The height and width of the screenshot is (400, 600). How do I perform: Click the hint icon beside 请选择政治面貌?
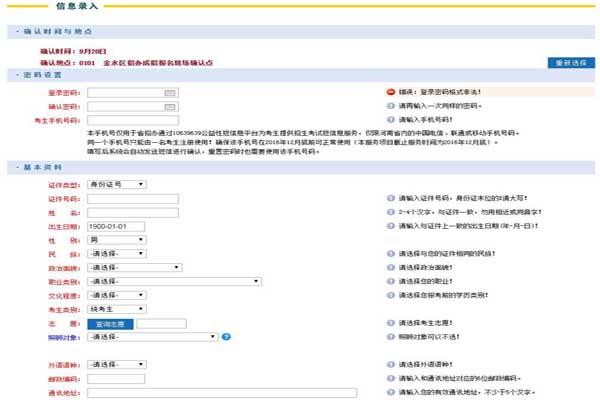391,269
